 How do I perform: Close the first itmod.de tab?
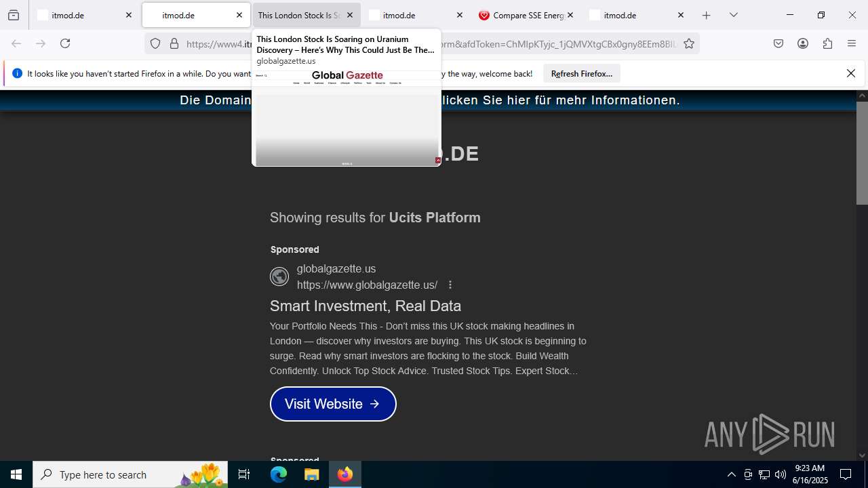pos(129,15)
